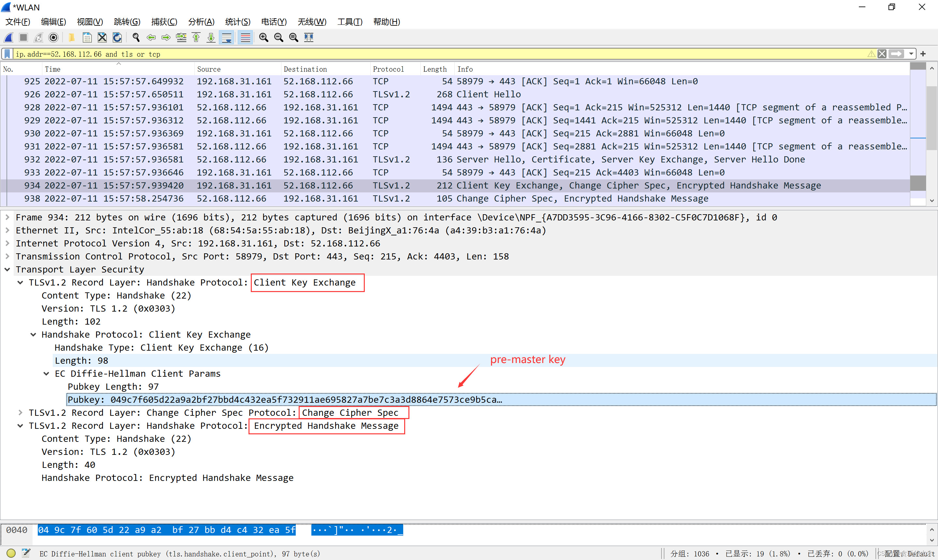Screen dimensions: 938x560
Task: Click the save capture file icon
Action: pyautogui.click(x=87, y=38)
